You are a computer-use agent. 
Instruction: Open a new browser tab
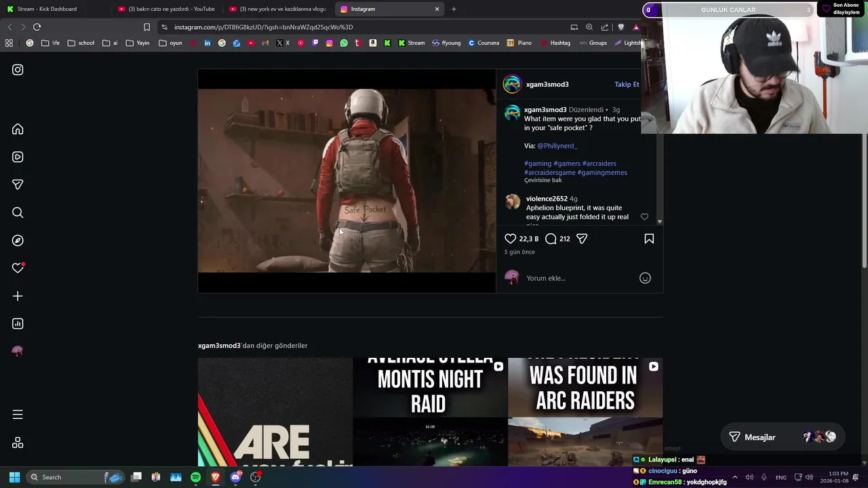tap(454, 9)
